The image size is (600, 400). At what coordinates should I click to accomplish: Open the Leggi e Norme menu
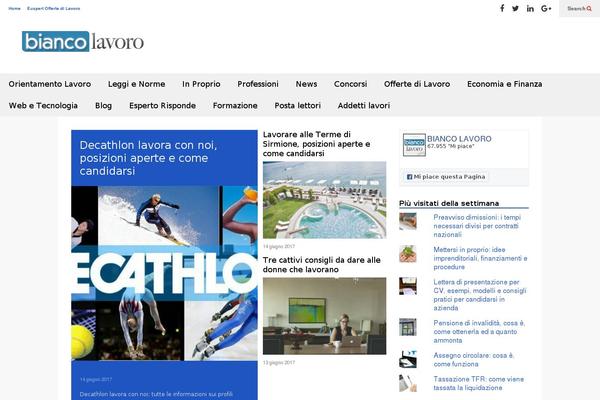(x=137, y=84)
